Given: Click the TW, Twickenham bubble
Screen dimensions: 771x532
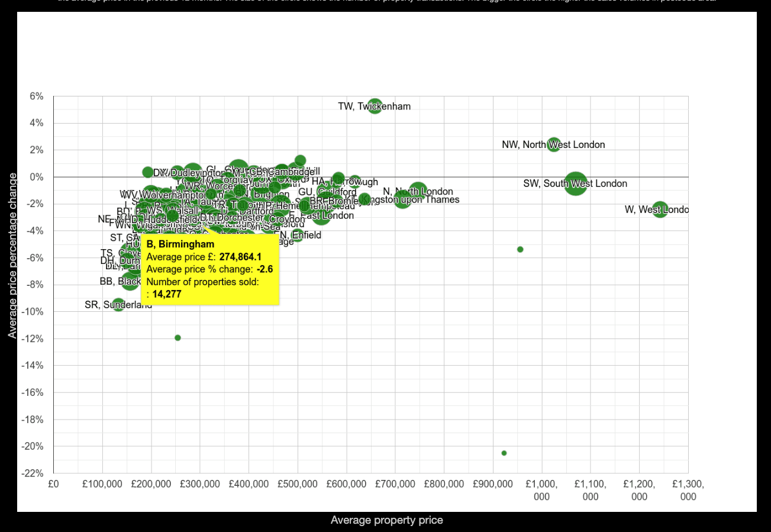Looking at the screenshot, I should (375, 107).
